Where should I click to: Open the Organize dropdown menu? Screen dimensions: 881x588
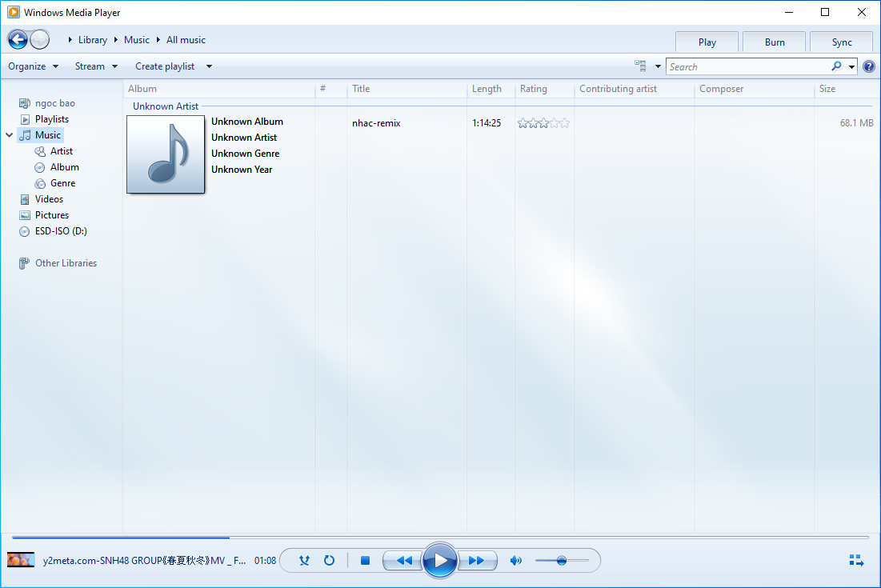tap(33, 66)
